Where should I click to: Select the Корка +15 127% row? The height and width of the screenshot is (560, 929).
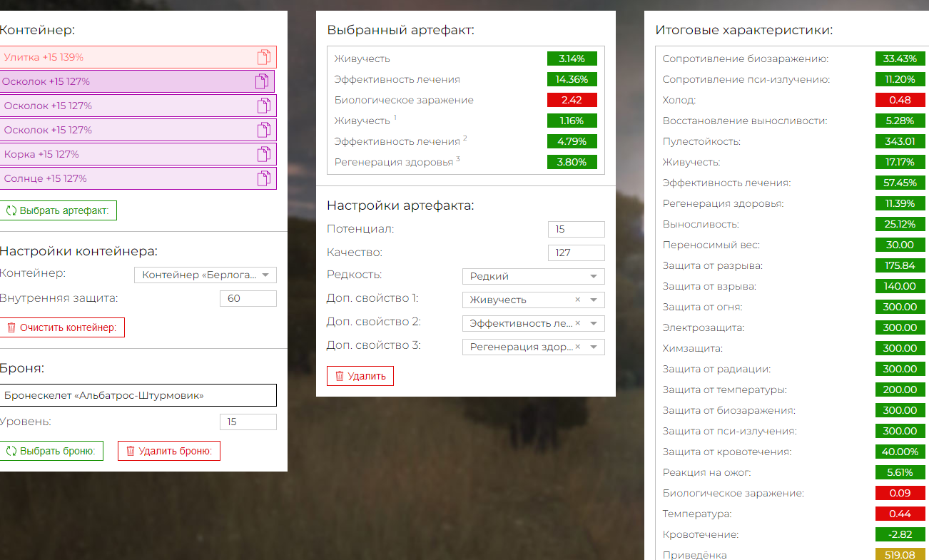(138, 154)
